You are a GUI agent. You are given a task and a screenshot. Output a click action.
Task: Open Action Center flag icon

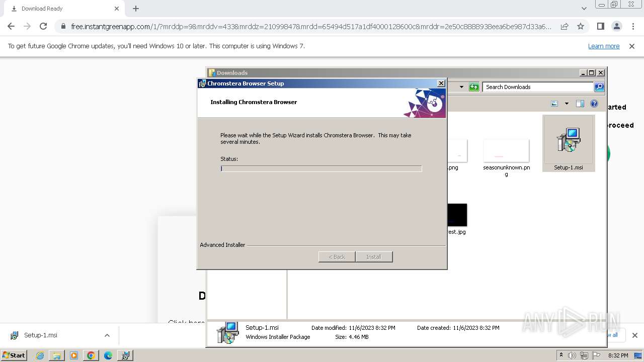[596, 355]
